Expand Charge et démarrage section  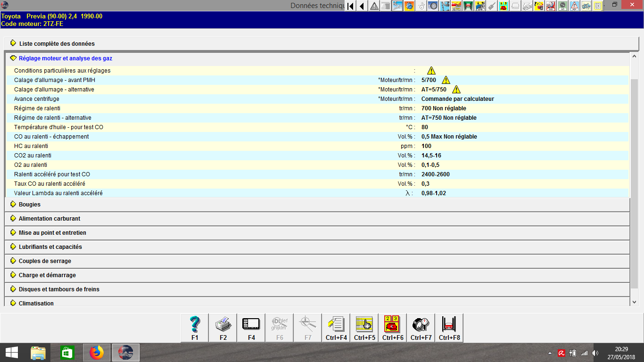(317, 275)
